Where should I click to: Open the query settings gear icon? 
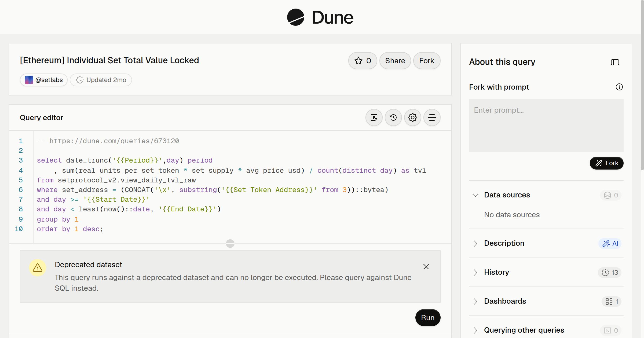(x=413, y=117)
